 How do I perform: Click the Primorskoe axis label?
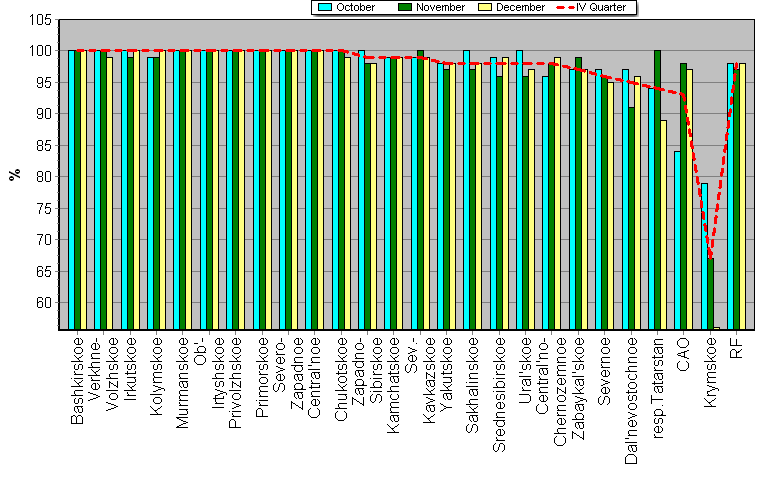pos(262,377)
